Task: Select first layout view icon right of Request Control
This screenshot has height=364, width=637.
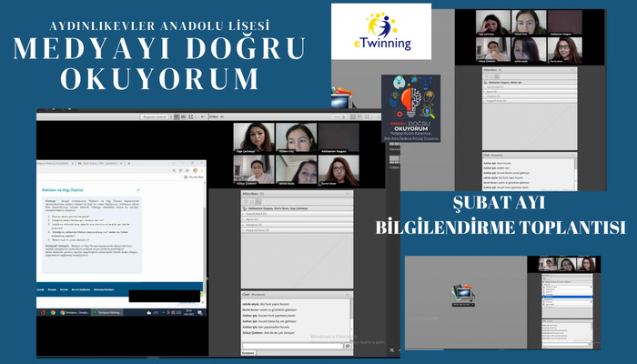Action: coord(177,117)
